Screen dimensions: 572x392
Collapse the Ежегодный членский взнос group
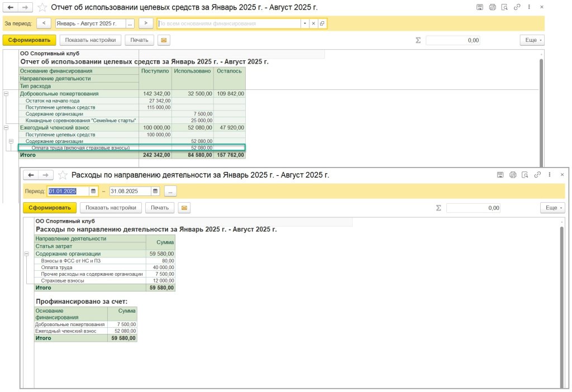(x=6, y=128)
